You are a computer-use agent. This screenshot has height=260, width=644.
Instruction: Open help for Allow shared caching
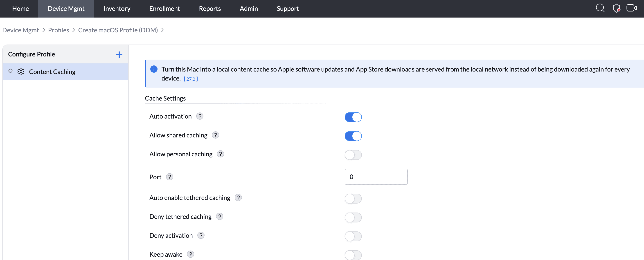tap(216, 135)
